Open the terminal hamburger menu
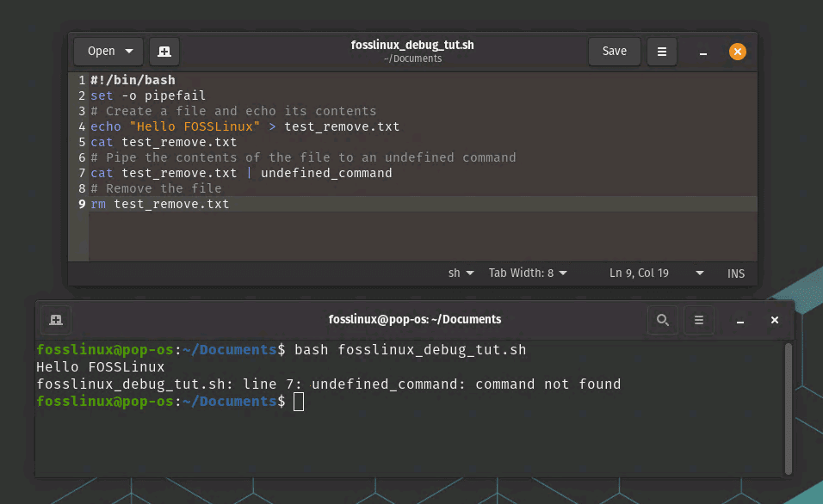823x504 pixels. [x=698, y=319]
